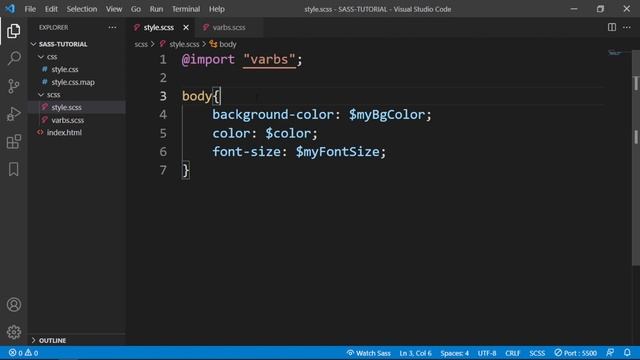Click the CRLF end-of-line entry

[512, 353]
